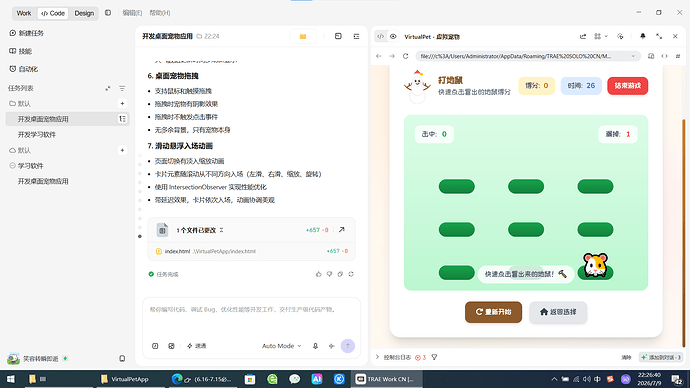
Task: Expand the 默认 folder group
Action: tap(20, 104)
